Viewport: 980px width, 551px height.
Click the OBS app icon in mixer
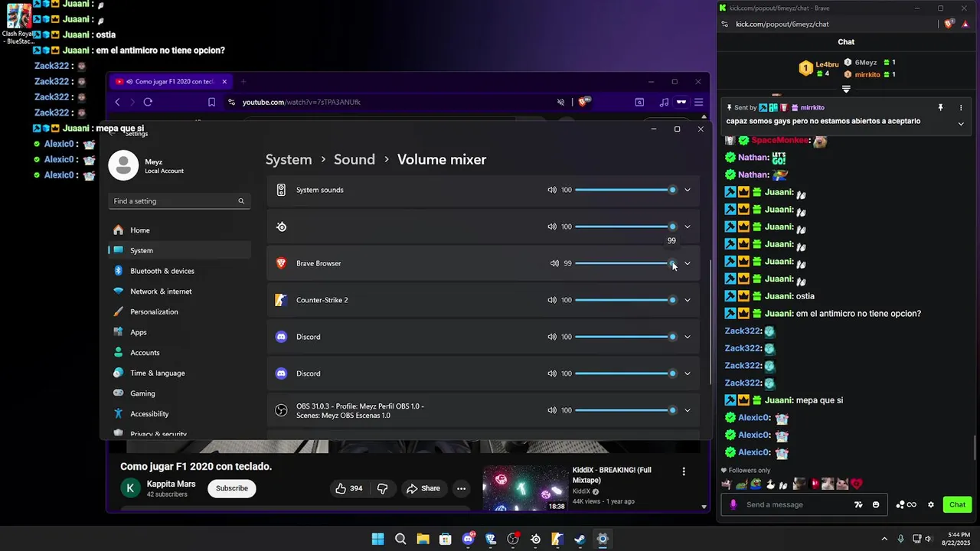281,410
